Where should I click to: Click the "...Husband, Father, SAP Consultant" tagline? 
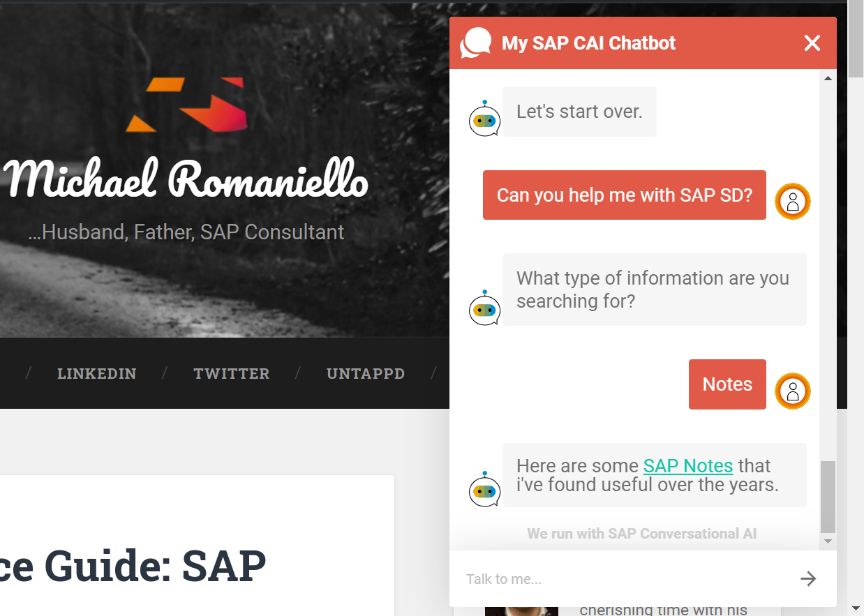coord(186,232)
